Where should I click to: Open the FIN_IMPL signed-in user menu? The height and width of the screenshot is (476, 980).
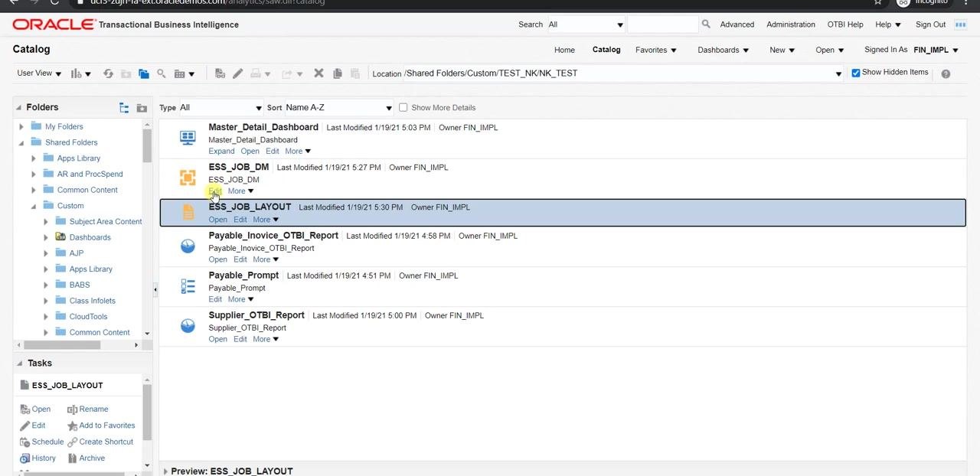(x=936, y=51)
